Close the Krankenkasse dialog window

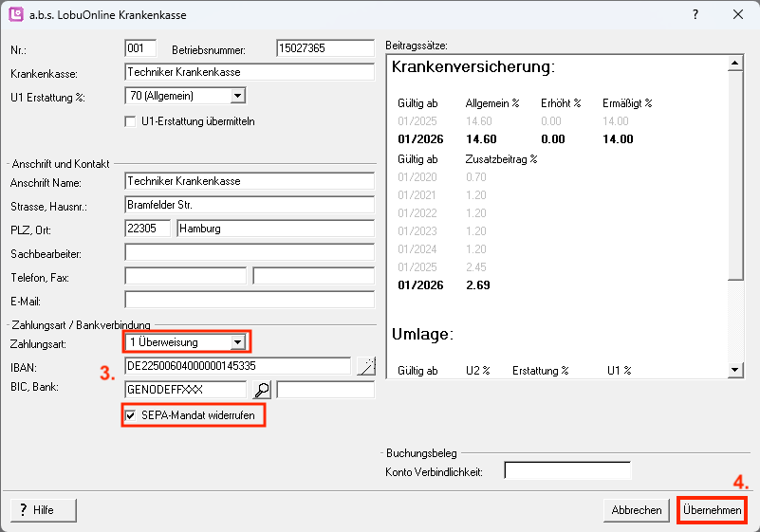[x=738, y=15]
